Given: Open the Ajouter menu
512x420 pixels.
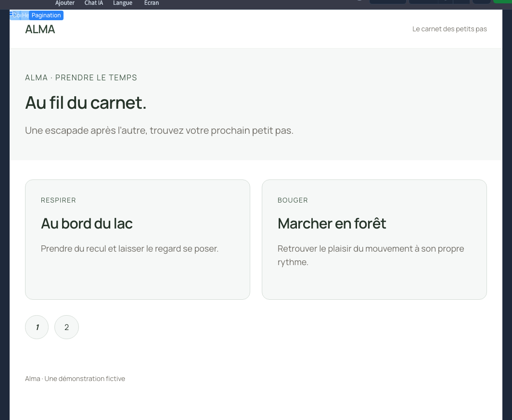Looking at the screenshot, I should pyautogui.click(x=64, y=3).
